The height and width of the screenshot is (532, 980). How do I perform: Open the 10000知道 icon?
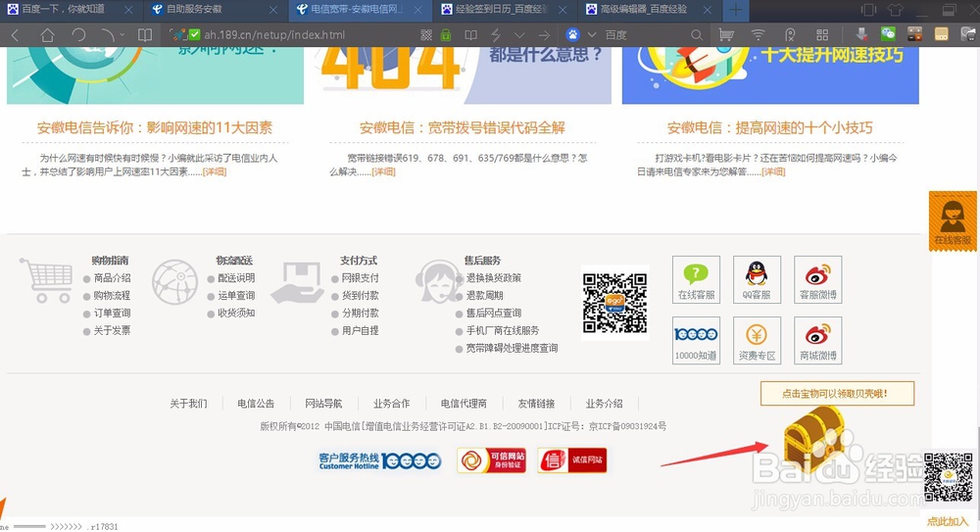point(696,340)
